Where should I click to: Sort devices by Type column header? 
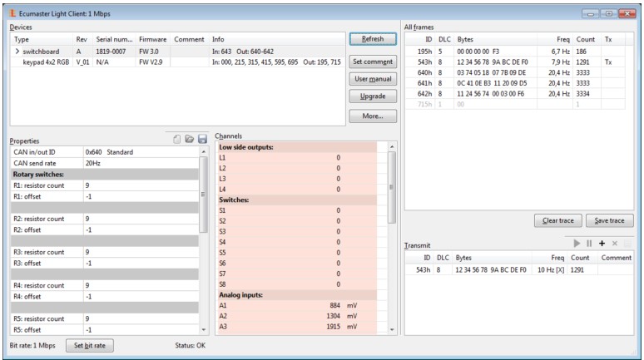[41, 39]
